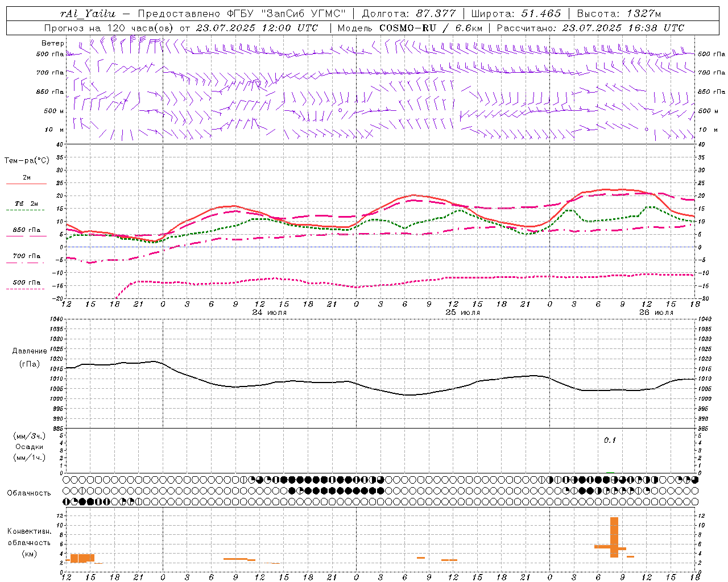Click the calm-wind circle on 500 м row
The height and width of the screenshot is (582, 728).
pyautogui.click(x=340, y=110)
